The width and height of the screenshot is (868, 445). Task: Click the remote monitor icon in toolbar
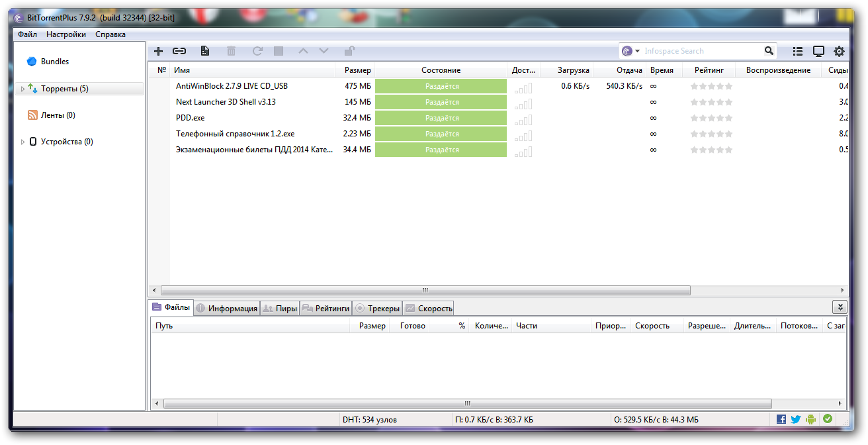pyautogui.click(x=818, y=51)
